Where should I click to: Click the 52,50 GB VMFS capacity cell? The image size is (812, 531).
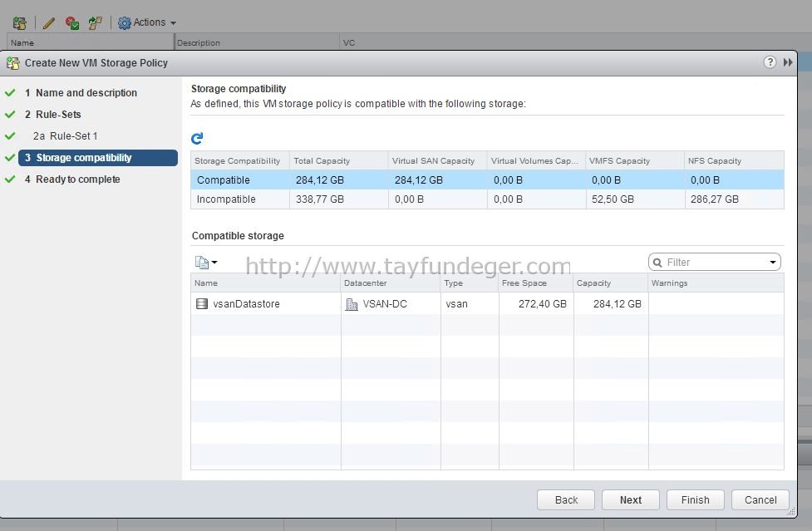tap(635, 199)
